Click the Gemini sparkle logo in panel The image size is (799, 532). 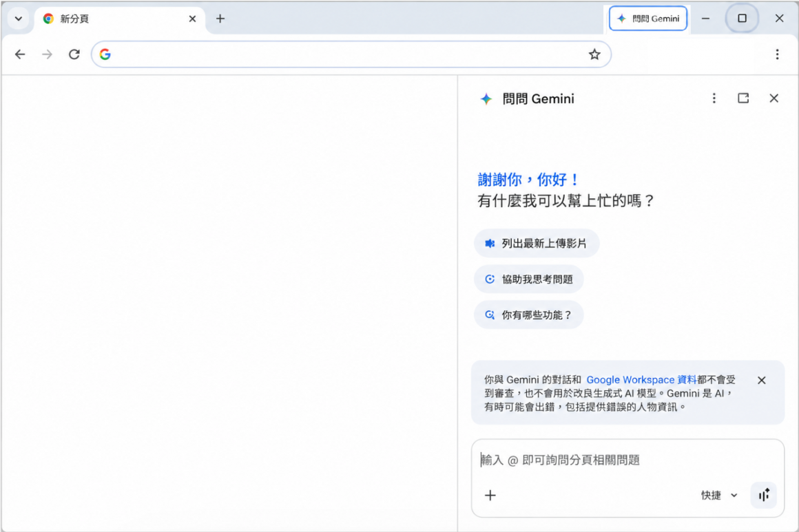click(x=486, y=99)
